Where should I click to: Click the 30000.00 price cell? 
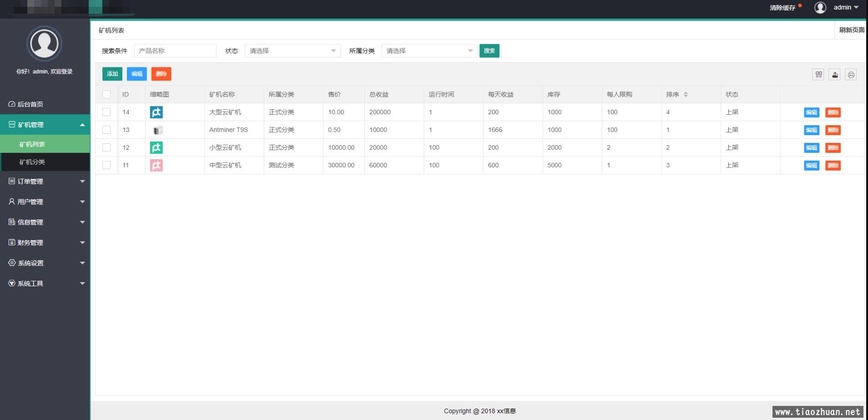pyautogui.click(x=344, y=165)
